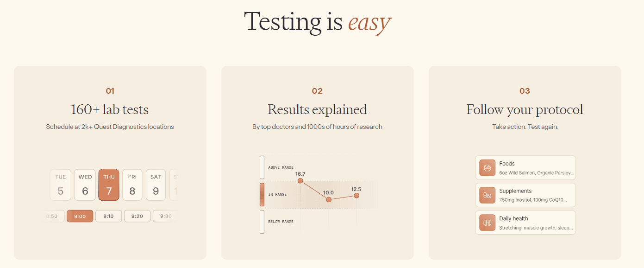Expand the Daily health card for stretching
The image size is (644, 268).
[525, 223]
